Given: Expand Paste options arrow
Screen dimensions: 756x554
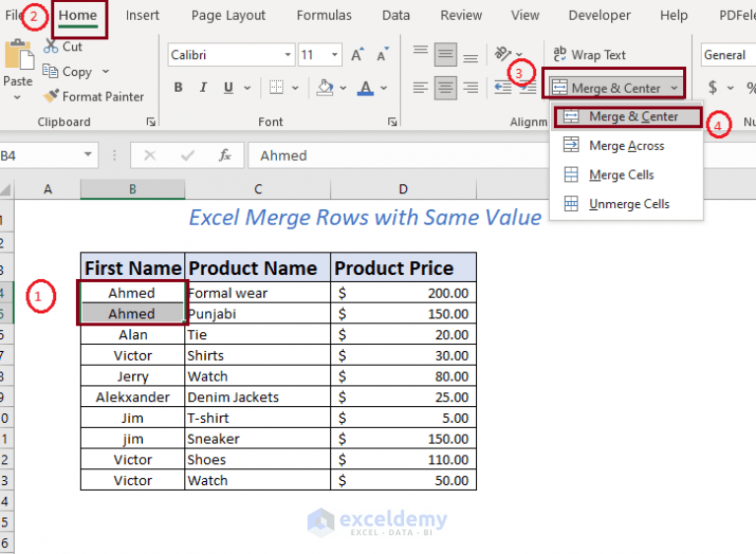Looking at the screenshot, I should 18,98.
